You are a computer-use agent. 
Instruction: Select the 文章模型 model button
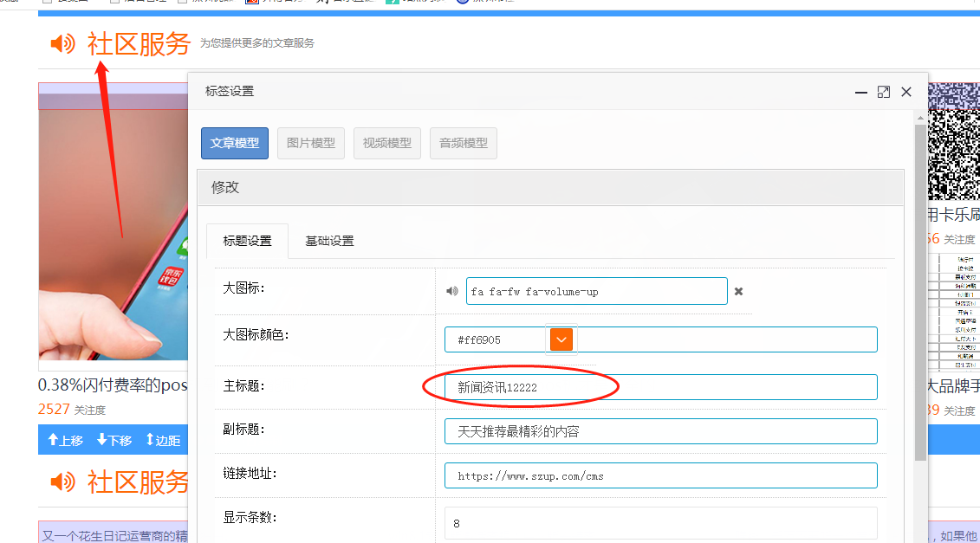pyautogui.click(x=235, y=144)
